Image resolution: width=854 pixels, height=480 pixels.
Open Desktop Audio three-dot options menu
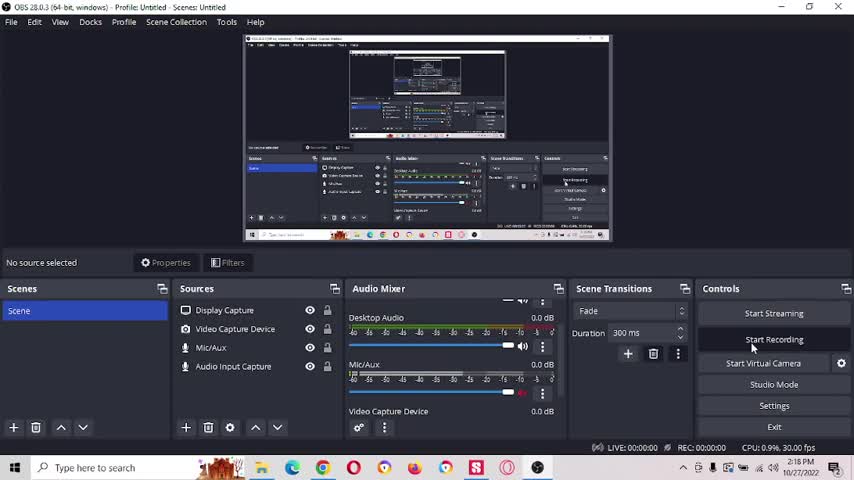542,347
